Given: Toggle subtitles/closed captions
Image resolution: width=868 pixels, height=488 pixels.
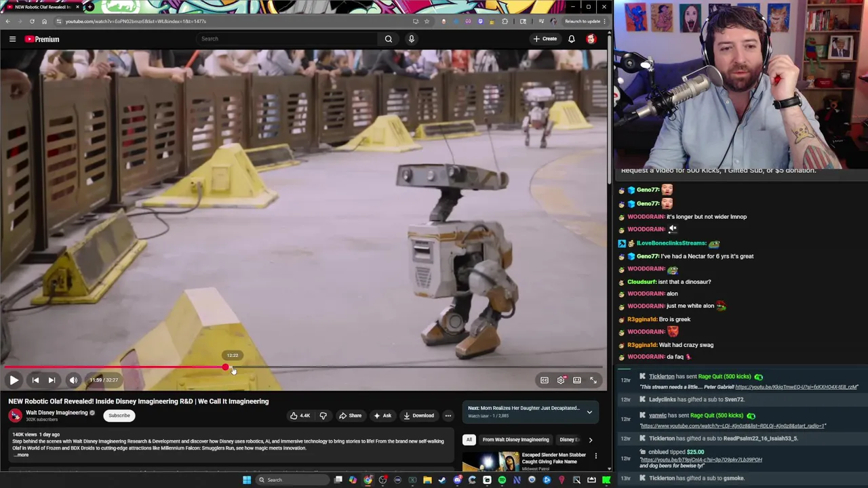Looking at the screenshot, I should pos(544,380).
